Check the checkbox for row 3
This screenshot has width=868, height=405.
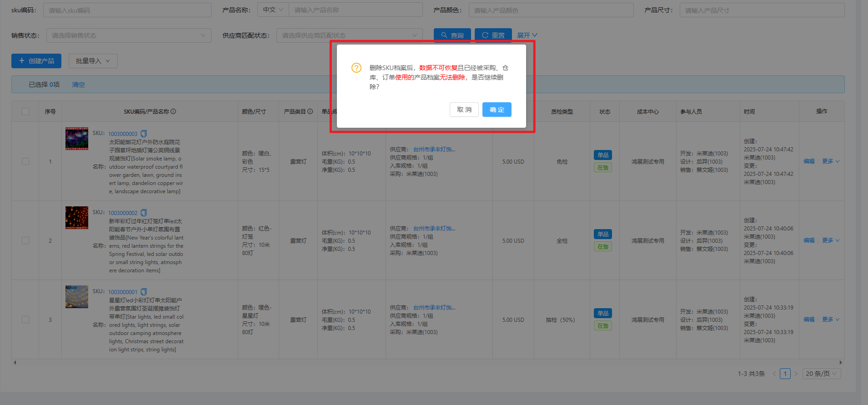click(25, 320)
